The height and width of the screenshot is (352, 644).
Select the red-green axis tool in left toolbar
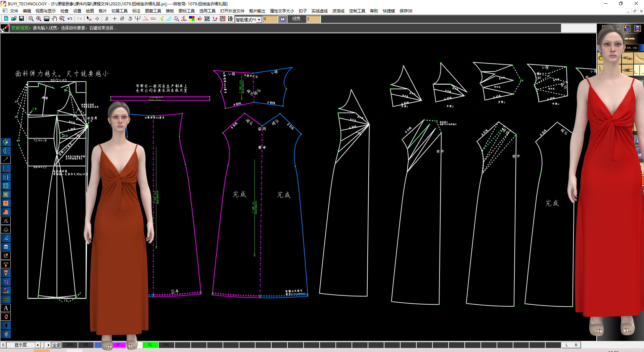pyautogui.click(x=6, y=168)
